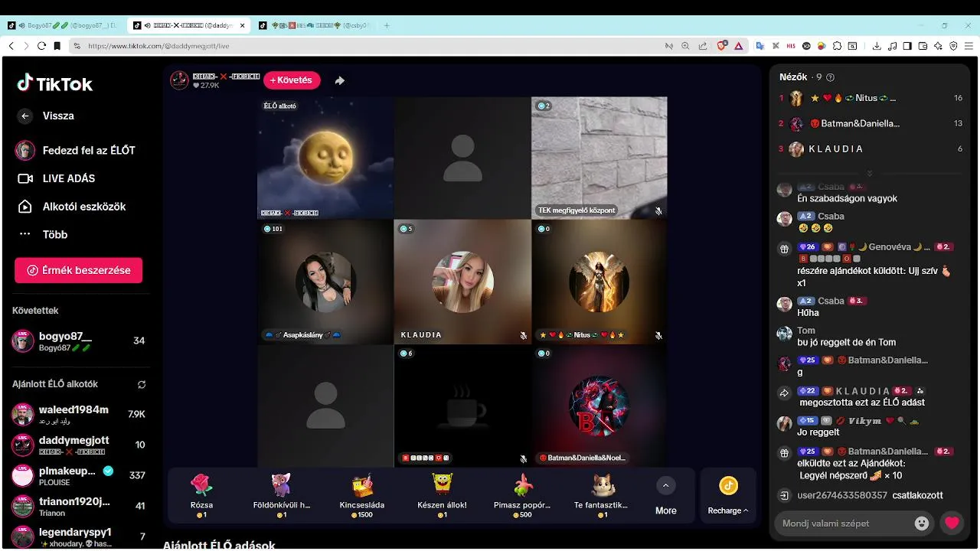
Task: Expand the viewers ranking list
Action: tap(869, 173)
